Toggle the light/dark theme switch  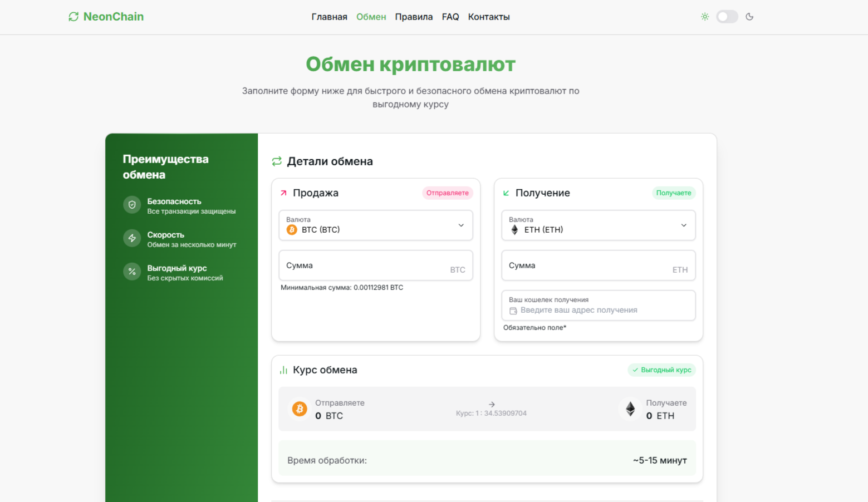pyautogui.click(x=727, y=17)
